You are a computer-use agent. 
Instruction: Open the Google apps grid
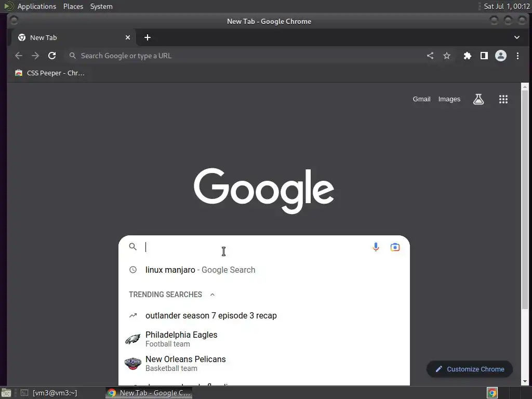click(x=503, y=99)
